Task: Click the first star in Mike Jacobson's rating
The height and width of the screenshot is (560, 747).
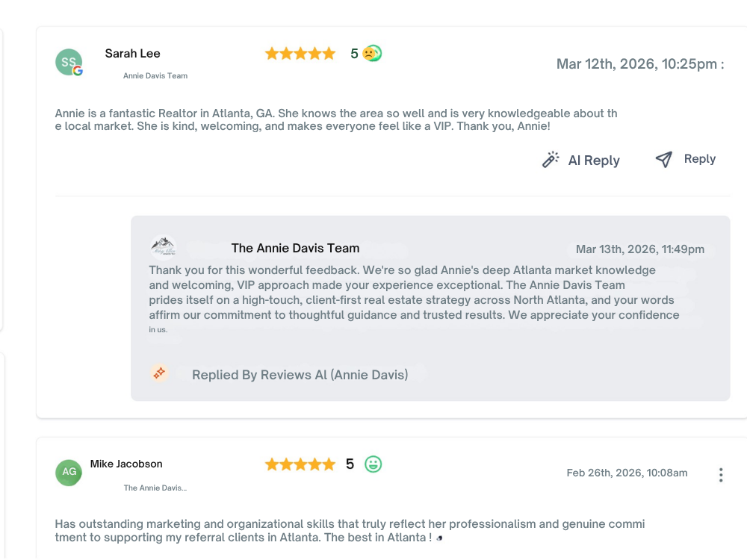Action: coord(272,464)
